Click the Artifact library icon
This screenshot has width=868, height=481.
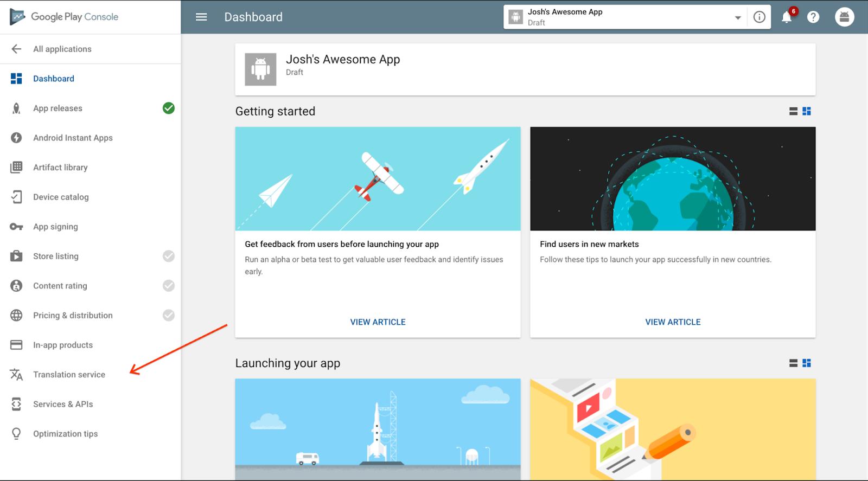point(16,167)
